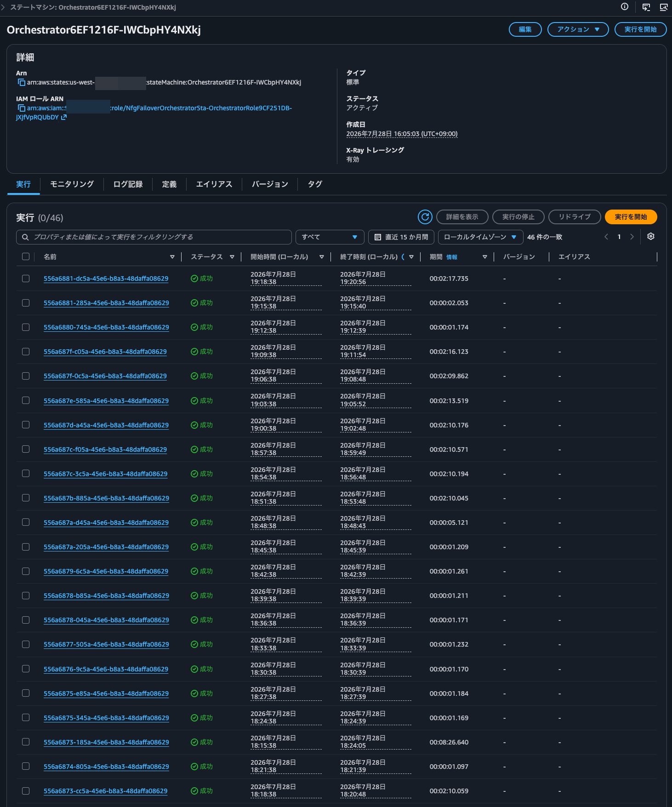The height and width of the screenshot is (807, 672).
Task: Open the エイリアス tab
Action: click(214, 184)
